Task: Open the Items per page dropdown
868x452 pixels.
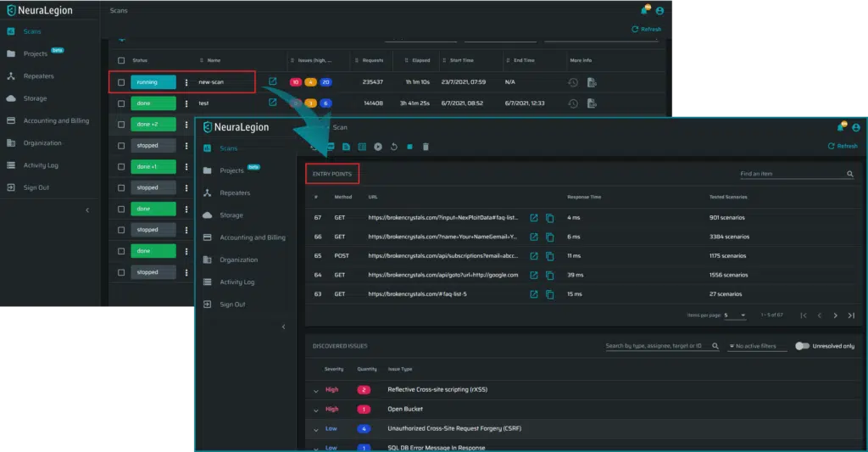Action: tap(735, 315)
